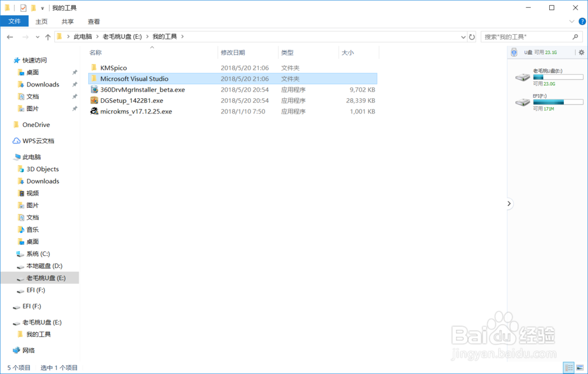Viewport: 588px width, 374px height.
Task: Open the 文件 menu tab
Action: coord(15,21)
